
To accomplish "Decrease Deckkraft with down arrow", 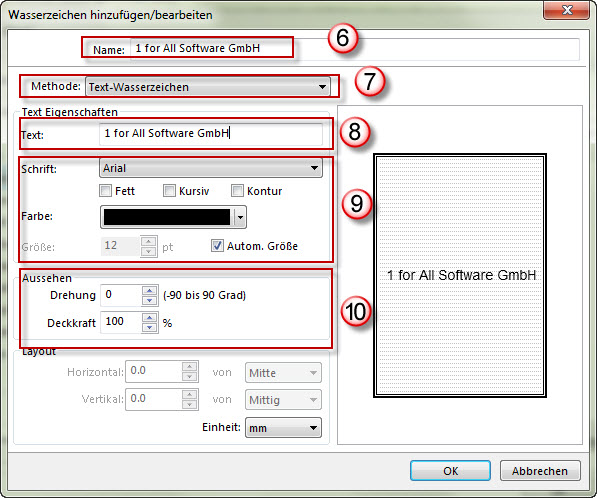I will click(150, 327).
